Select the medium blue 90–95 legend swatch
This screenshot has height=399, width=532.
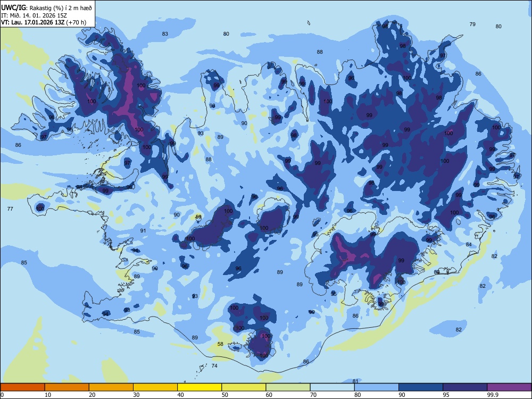[x=421, y=387]
